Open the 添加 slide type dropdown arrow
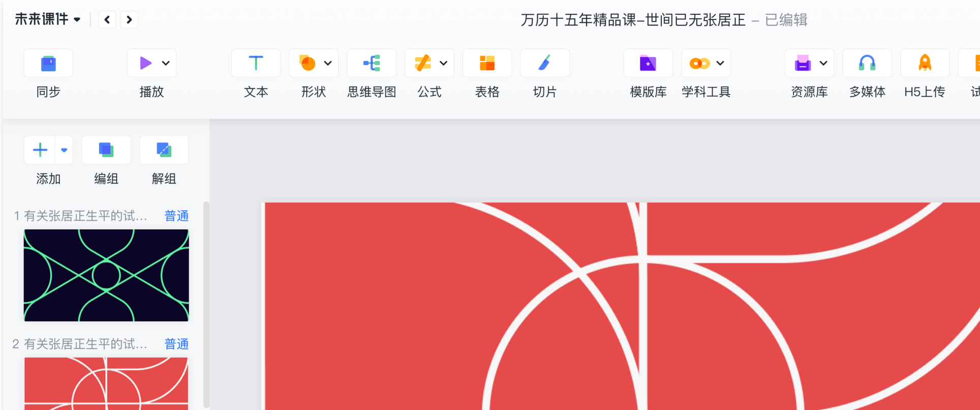 64,150
